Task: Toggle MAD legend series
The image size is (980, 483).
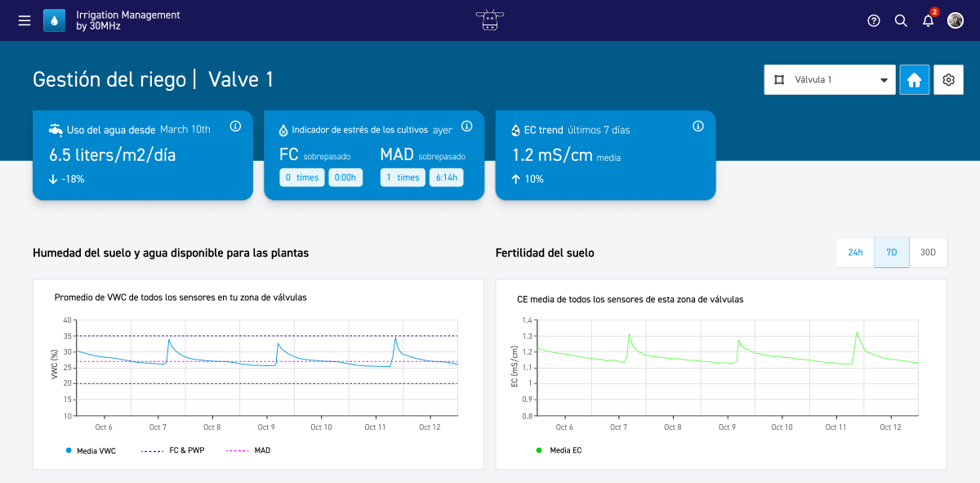Action: pyautogui.click(x=248, y=450)
